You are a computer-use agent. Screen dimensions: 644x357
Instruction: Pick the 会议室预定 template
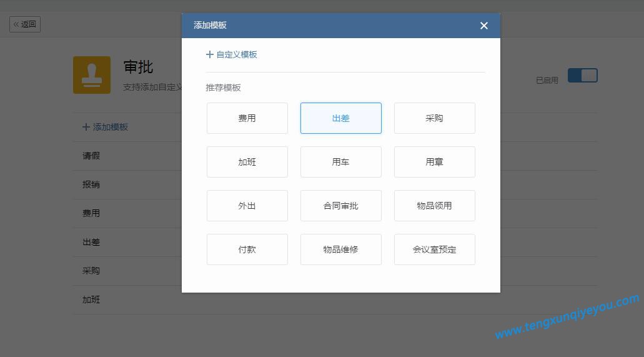pyautogui.click(x=435, y=249)
